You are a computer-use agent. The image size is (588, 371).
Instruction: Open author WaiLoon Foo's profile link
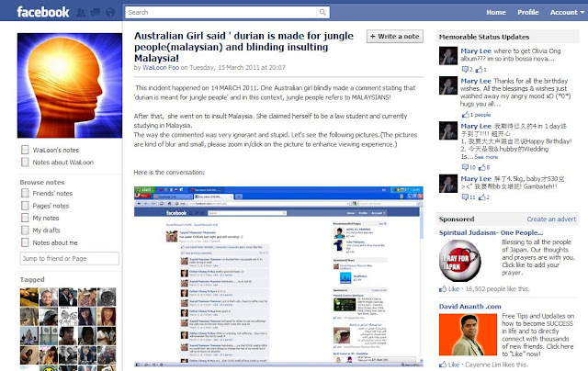click(x=161, y=67)
